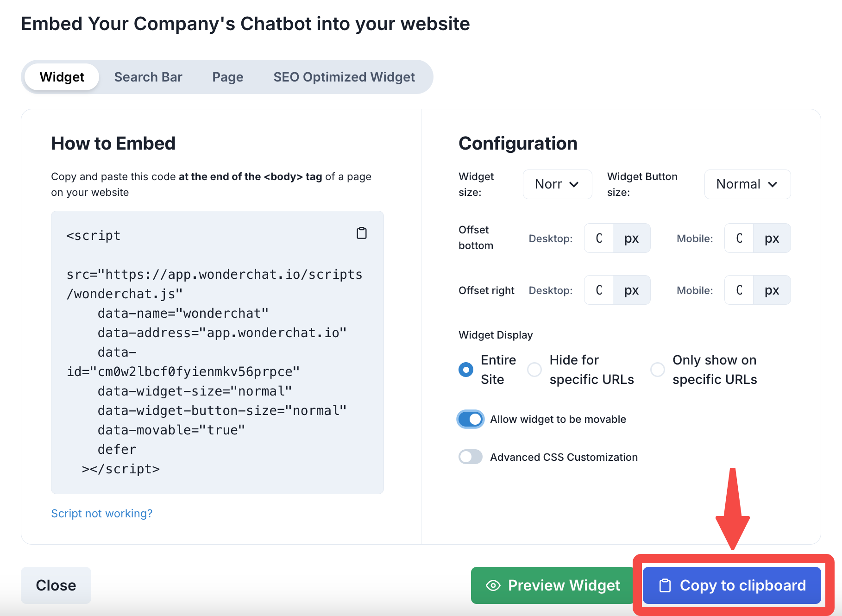Click the Widget tab
Image resolution: width=842 pixels, height=616 pixels.
tap(62, 77)
